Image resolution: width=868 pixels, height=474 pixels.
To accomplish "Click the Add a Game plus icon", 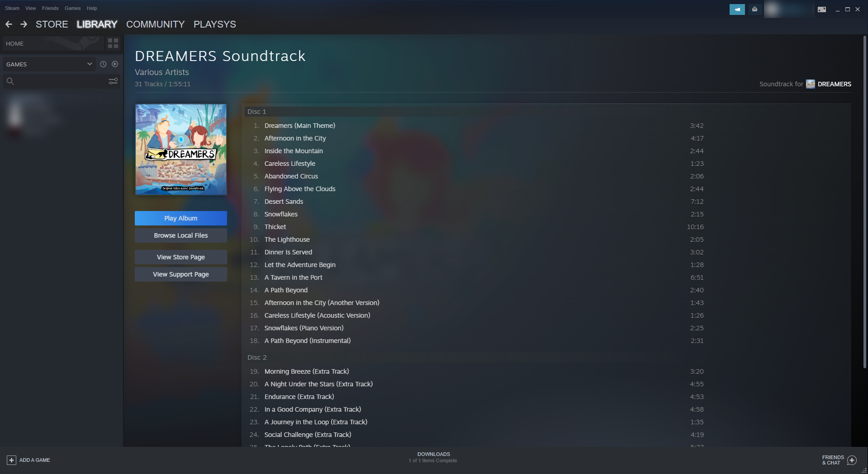I will [x=11, y=460].
